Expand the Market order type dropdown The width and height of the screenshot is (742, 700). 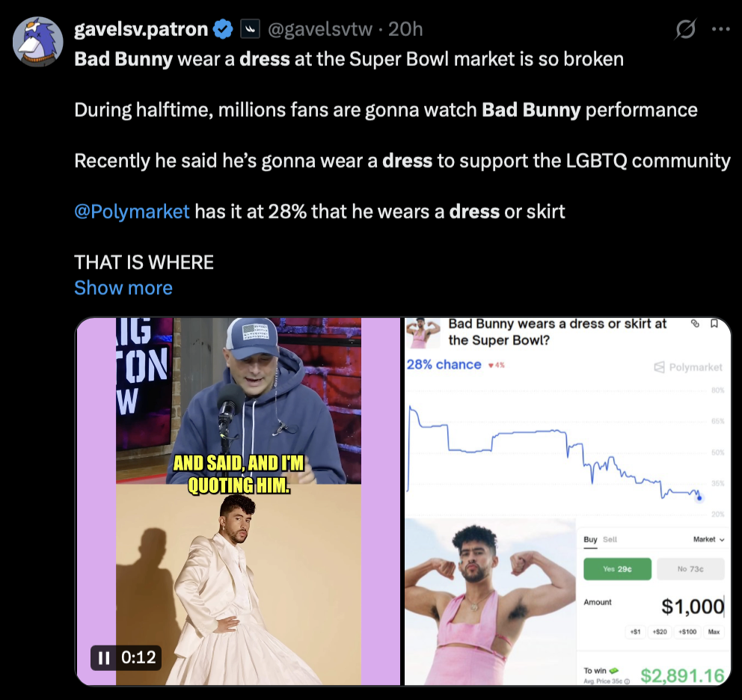[709, 539]
